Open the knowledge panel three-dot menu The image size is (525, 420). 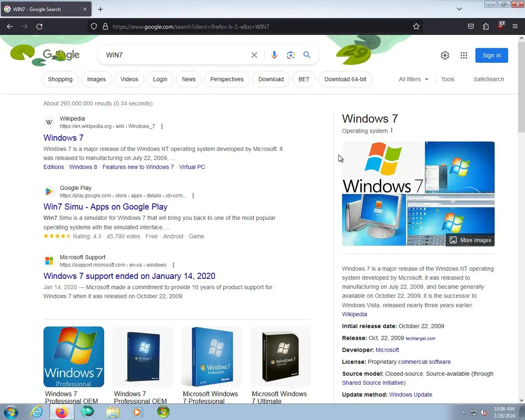(392, 130)
